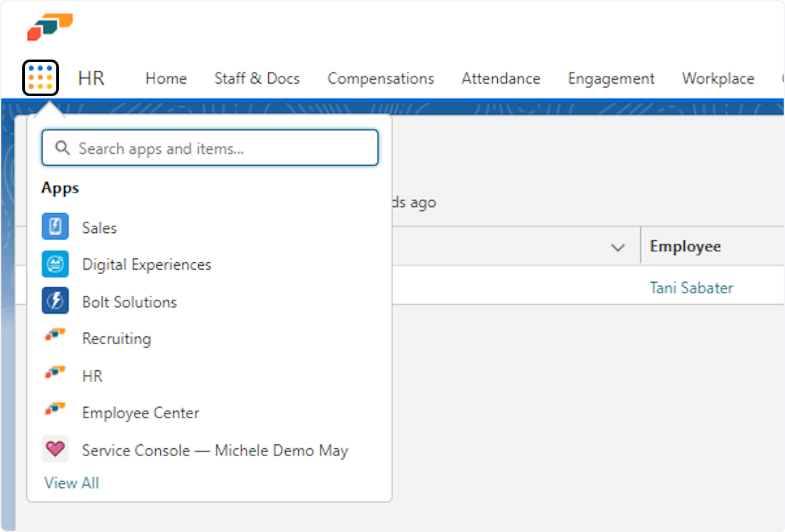Screen dimensions: 785x532
Task: Open the Workplace tab
Action: (x=718, y=79)
